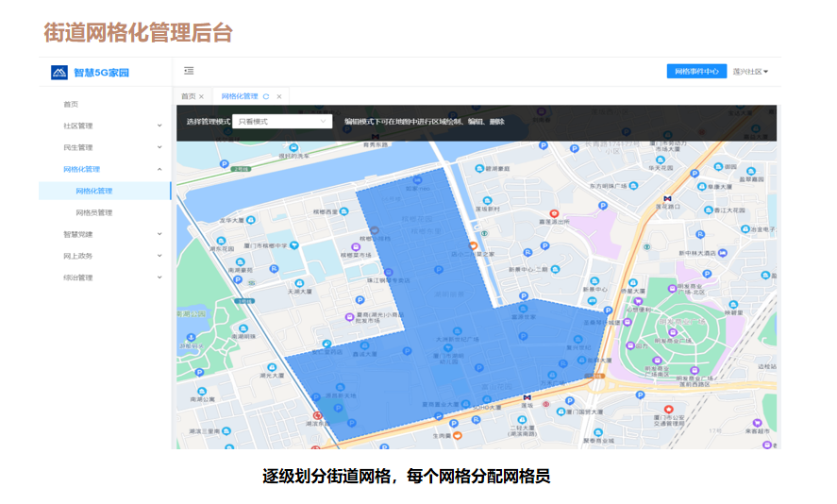
Task: Click the 莲花路口 metro station icon
Action: tap(667, 198)
